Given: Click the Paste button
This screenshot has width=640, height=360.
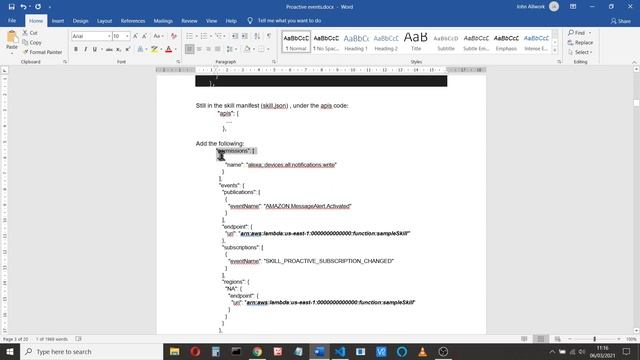Looking at the screenshot, I should 12,41.
